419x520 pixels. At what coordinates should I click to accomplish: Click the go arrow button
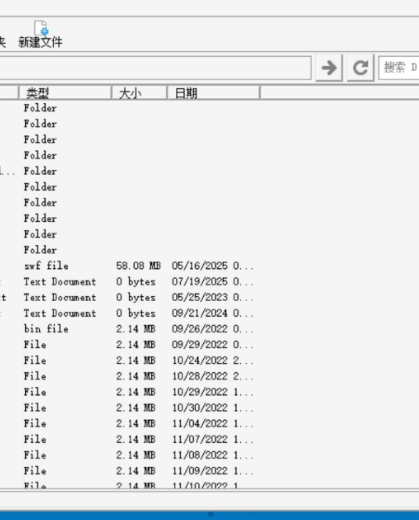click(x=329, y=68)
